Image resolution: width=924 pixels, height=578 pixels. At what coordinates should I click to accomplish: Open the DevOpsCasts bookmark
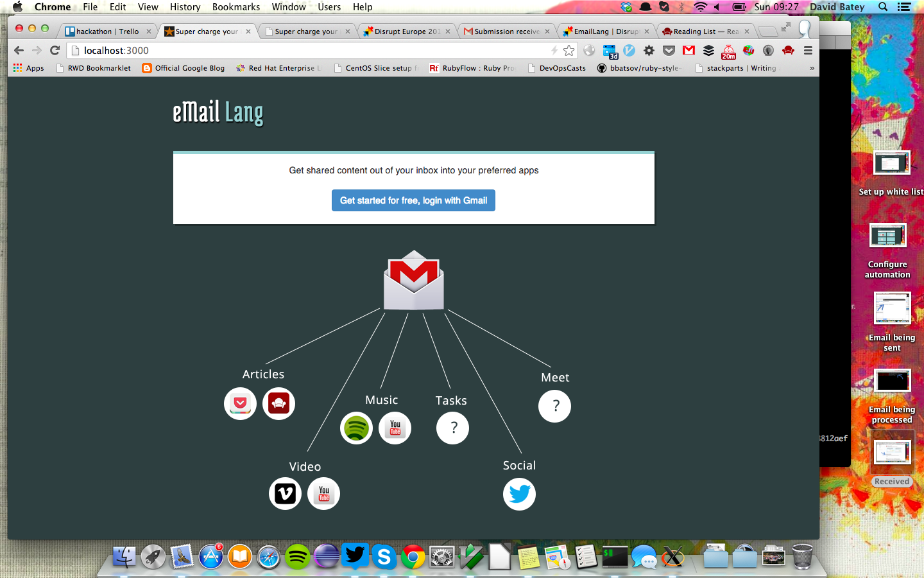coord(557,67)
